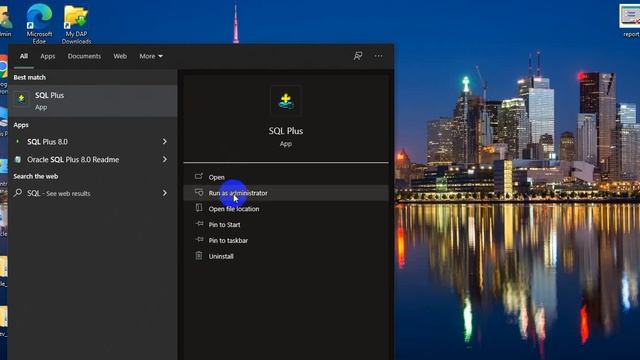Screen dimensions: 640x360
Task: Click the Best match heading
Action: [30, 77]
